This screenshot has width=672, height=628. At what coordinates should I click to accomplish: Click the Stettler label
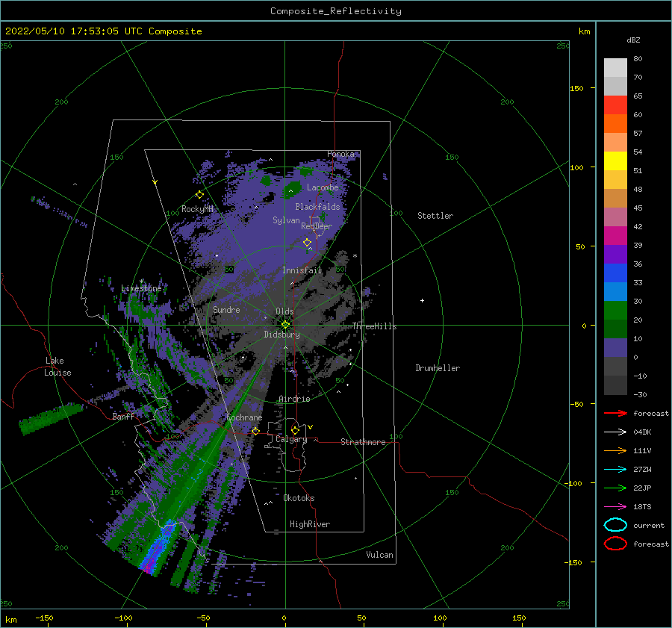[x=435, y=216]
